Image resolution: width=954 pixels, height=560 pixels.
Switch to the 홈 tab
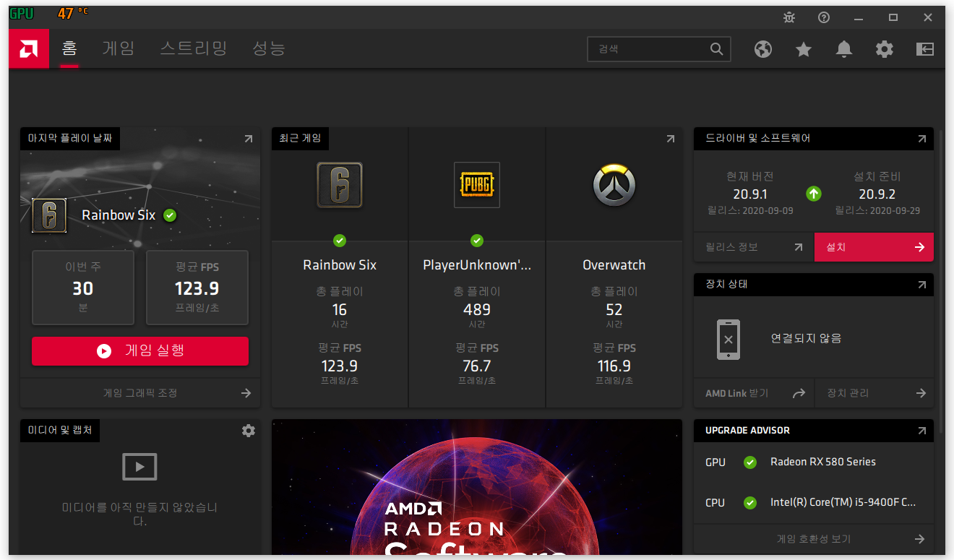click(69, 49)
